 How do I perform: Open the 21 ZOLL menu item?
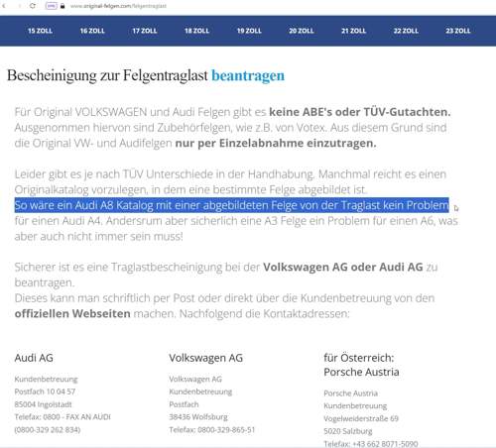353,31
